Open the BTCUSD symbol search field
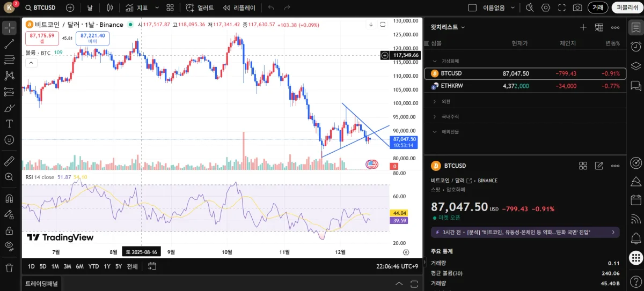This screenshot has width=644, height=291. click(42, 8)
